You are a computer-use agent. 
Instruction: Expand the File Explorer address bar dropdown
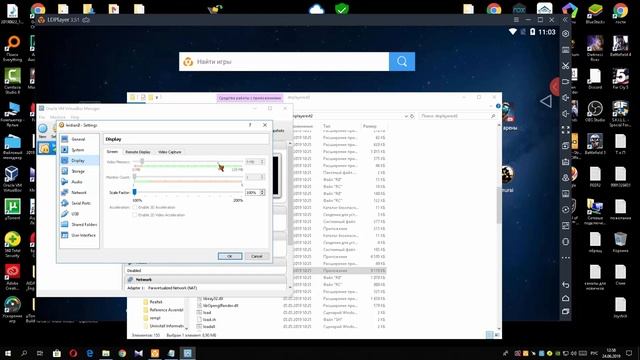coord(406,116)
